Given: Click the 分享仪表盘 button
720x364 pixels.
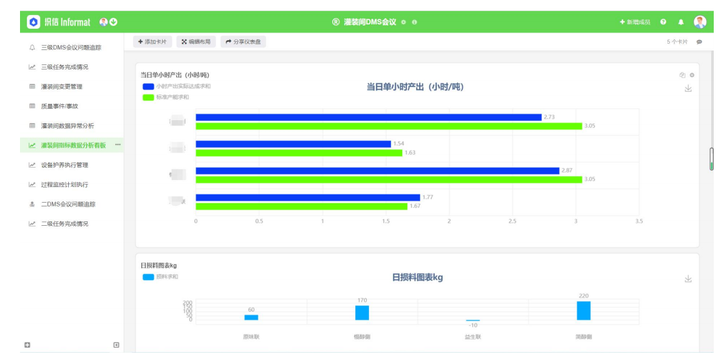Looking at the screenshot, I should click(243, 42).
